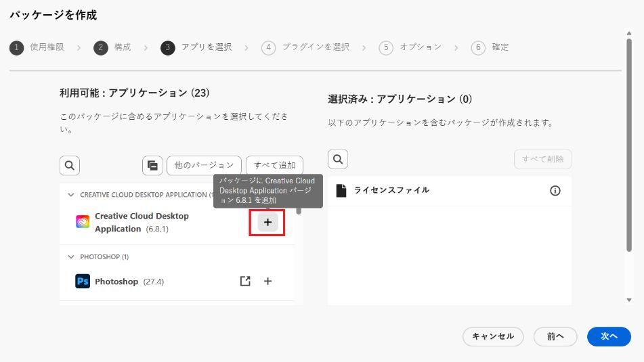
Task: Go to step 1 使用権限
Action: pyautogui.click(x=37, y=47)
